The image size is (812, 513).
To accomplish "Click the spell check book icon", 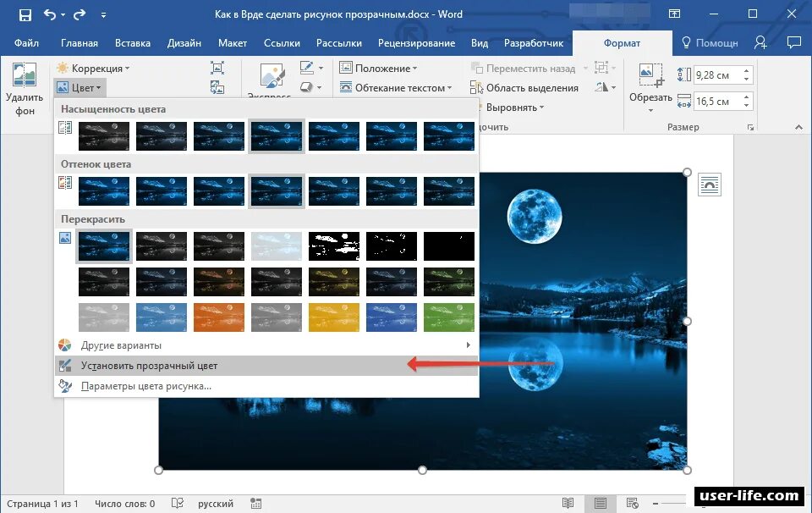I will pos(177,503).
